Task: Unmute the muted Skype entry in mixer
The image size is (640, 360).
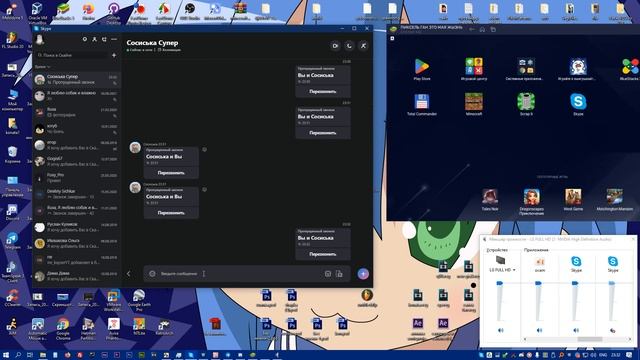Action: coord(613,330)
